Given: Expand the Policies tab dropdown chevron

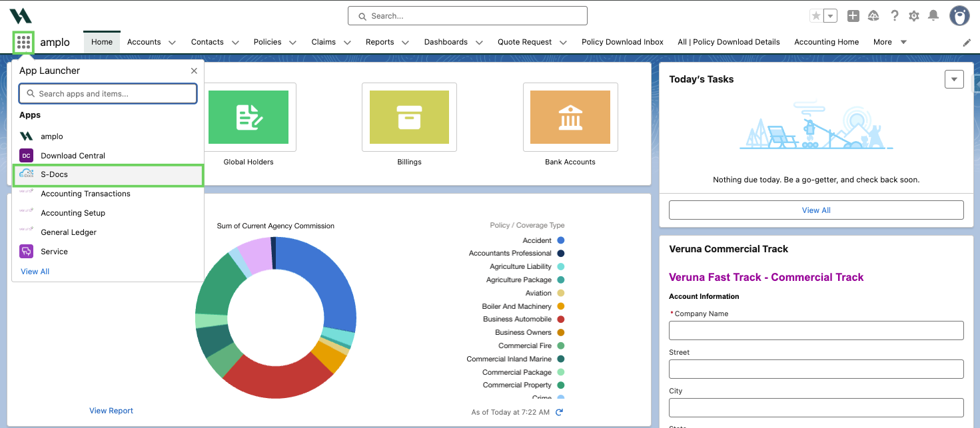Looking at the screenshot, I should (x=293, y=43).
